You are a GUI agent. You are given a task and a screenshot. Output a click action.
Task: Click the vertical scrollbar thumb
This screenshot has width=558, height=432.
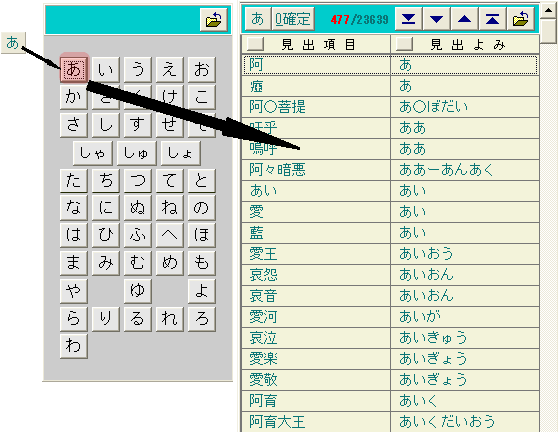click(549, 31)
